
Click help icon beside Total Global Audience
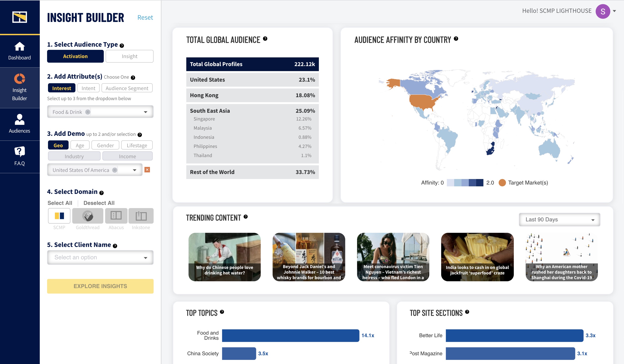[x=265, y=39]
